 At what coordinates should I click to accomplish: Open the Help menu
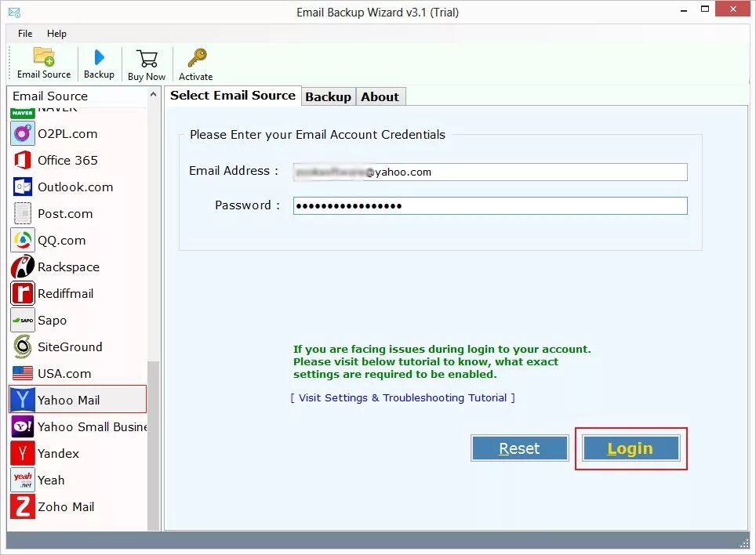tap(56, 34)
